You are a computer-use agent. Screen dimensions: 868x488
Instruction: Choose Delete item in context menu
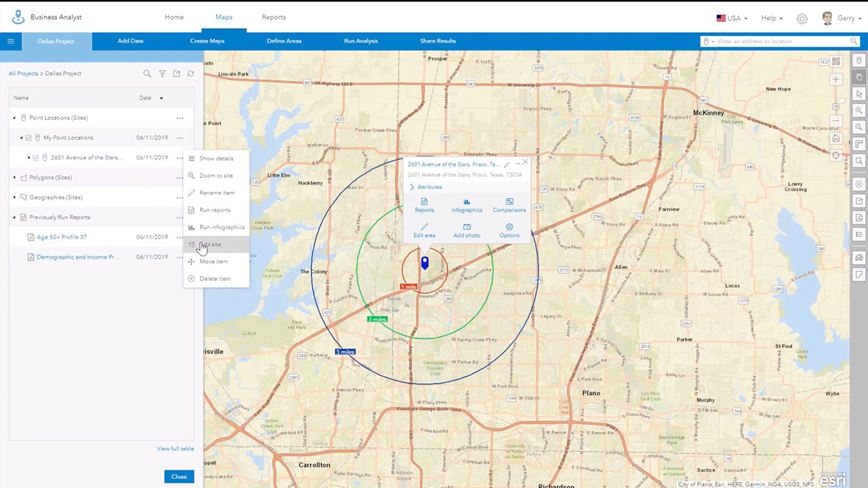[x=214, y=279]
